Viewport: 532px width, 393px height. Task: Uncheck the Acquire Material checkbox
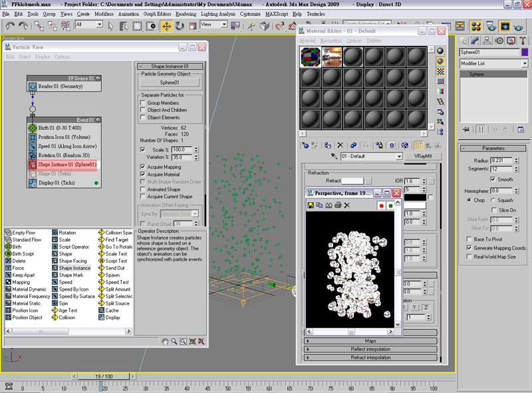pos(143,174)
